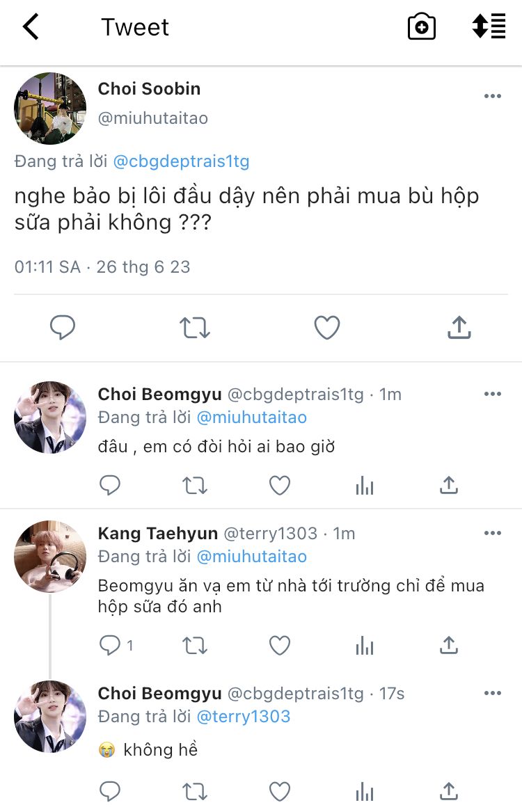Reply to Choi Soobin's main tweet
The width and height of the screenshot is (522, 812).
tap(63, 327)
